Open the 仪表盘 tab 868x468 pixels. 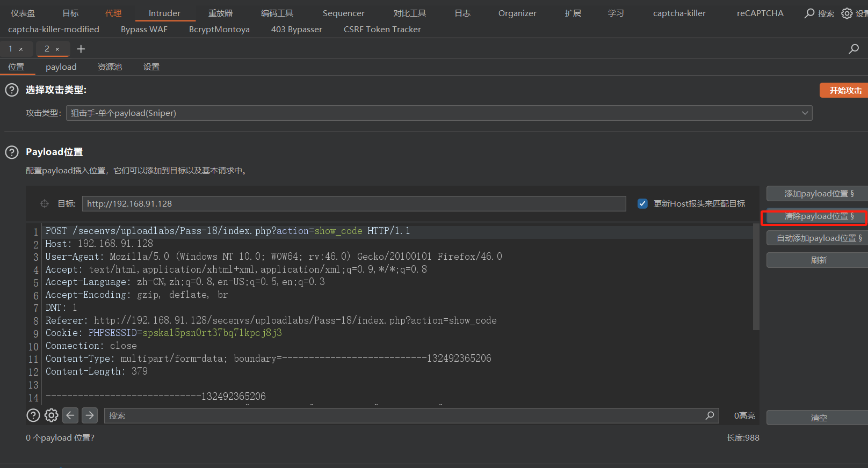point(23,13)
